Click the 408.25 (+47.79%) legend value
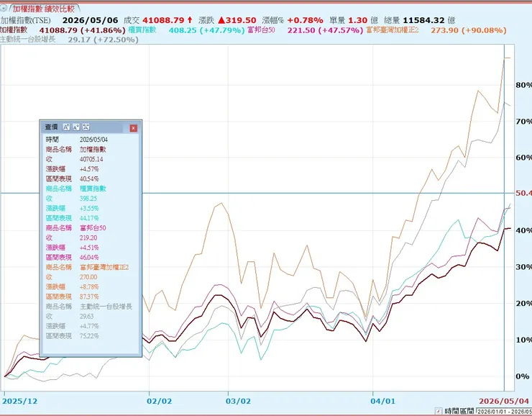 coord(206,30)
